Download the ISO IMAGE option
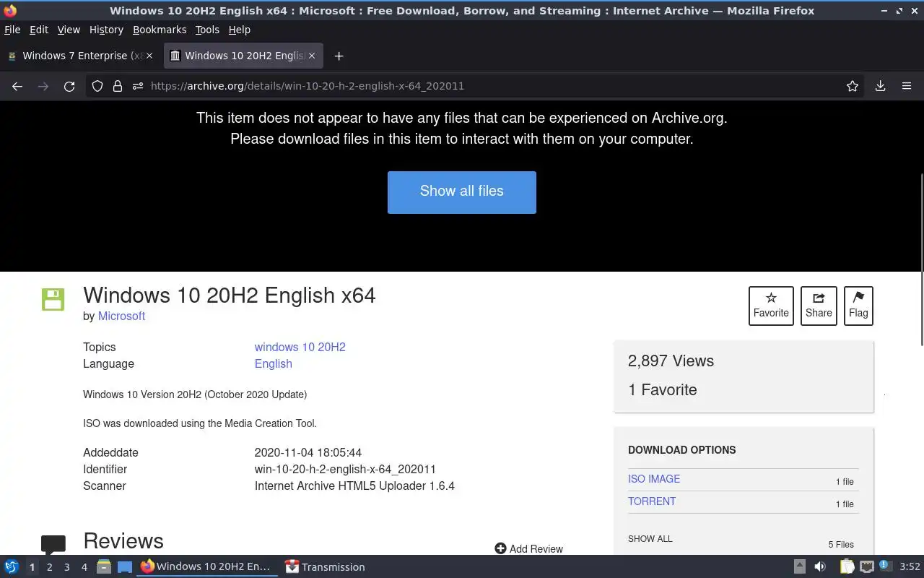This screenshot has width=924, height=578. point(654,478)
